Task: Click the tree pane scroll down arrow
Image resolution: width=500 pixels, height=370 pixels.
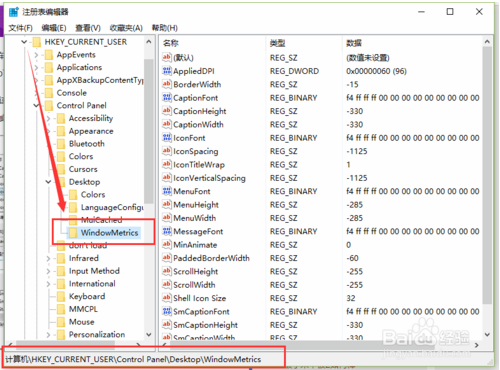Action: [149, 334]
